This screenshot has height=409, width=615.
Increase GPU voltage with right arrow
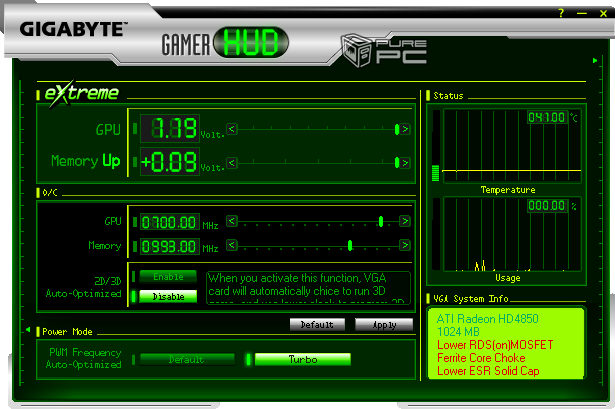pos(405,129)
